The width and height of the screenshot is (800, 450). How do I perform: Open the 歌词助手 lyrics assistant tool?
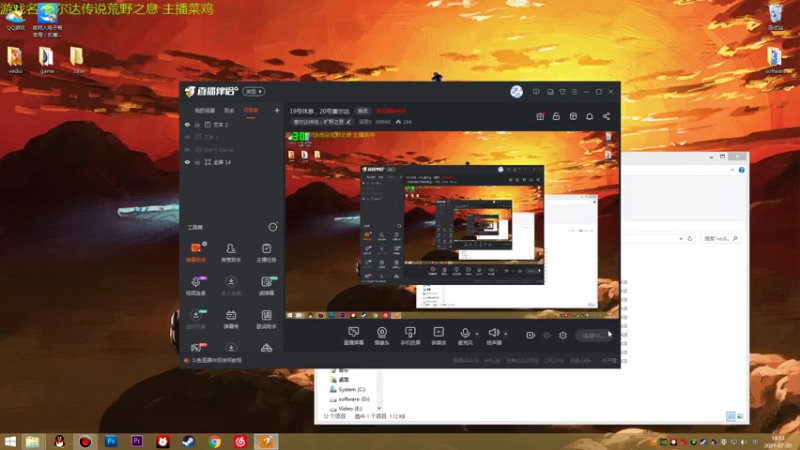click(x=266, y=319)
